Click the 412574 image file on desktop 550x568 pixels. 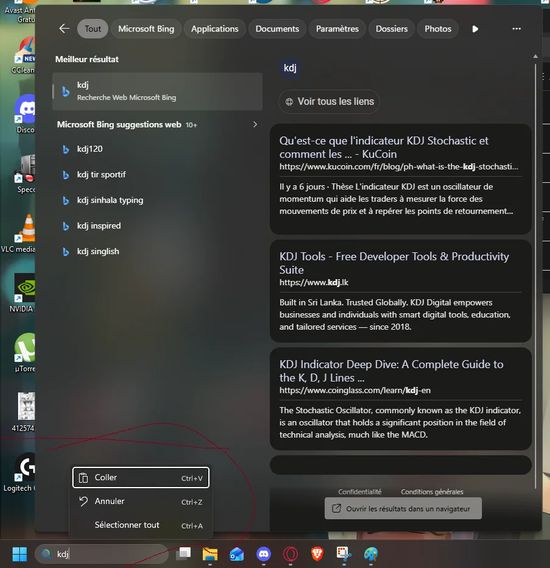click(24, 412)
